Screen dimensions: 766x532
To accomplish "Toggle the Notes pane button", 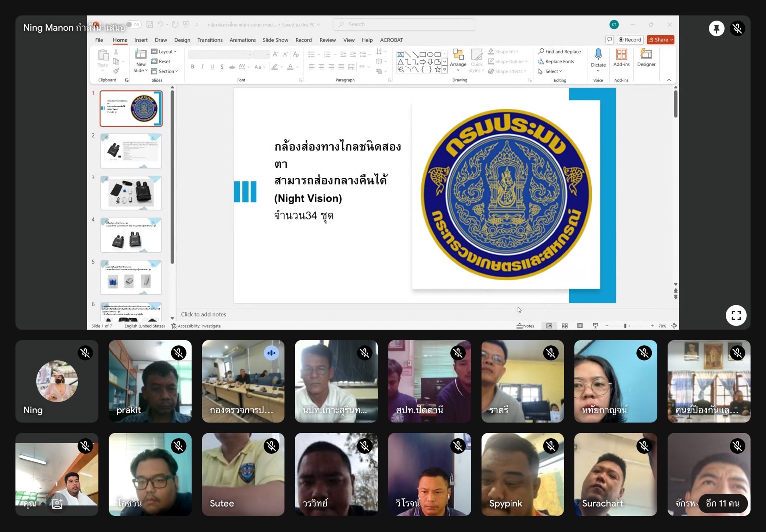I will click(525, 326).
